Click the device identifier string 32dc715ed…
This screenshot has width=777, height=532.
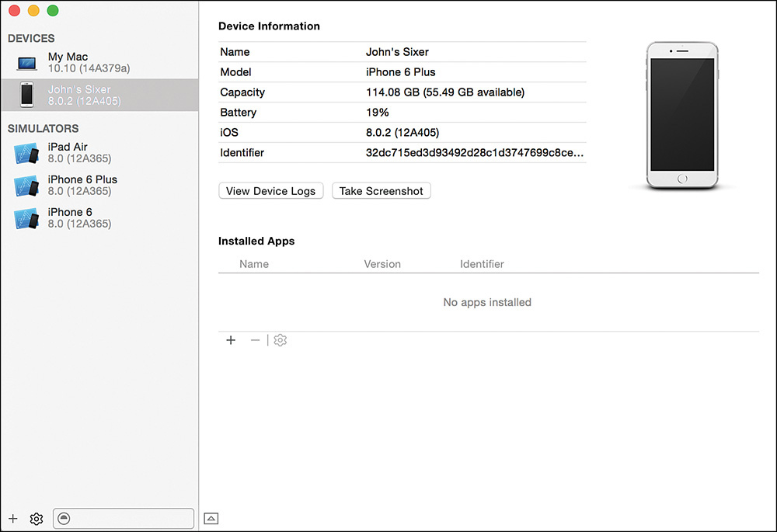[475, 152]
